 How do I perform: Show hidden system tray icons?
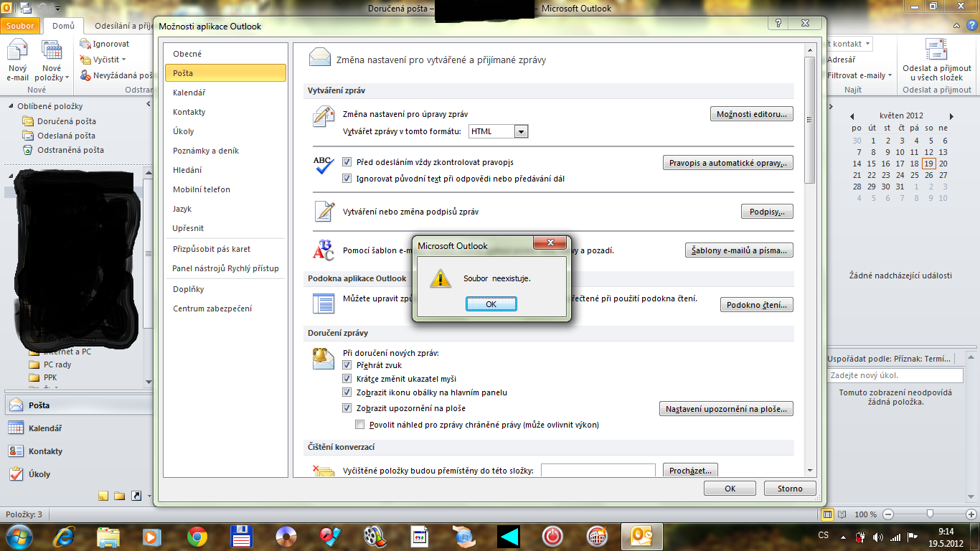point(842,537)
